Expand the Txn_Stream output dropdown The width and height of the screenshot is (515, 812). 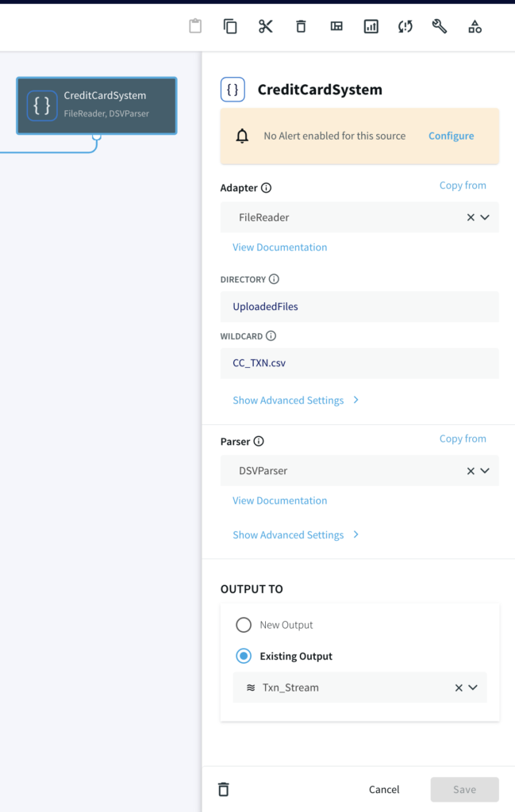pos(473,688)
